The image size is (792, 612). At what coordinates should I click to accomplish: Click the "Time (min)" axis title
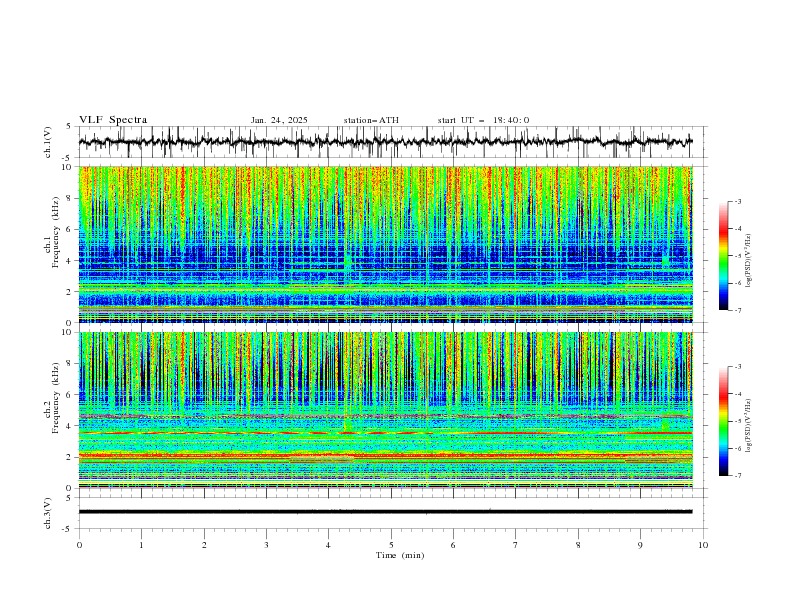(x=400, y=555)
